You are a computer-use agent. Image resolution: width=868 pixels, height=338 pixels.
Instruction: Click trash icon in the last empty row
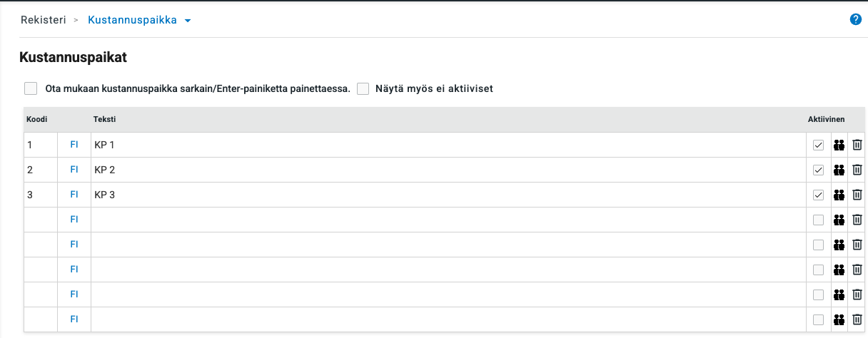[857, 319]
